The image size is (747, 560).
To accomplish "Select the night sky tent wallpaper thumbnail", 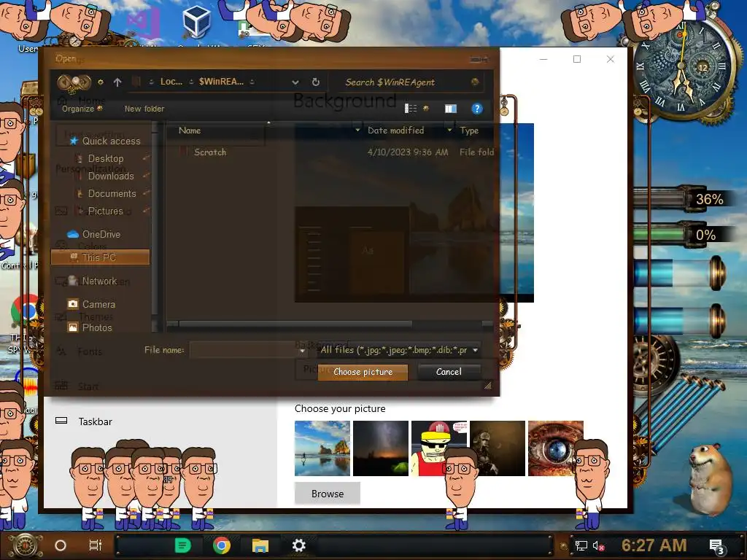I will tap(381, 448).
